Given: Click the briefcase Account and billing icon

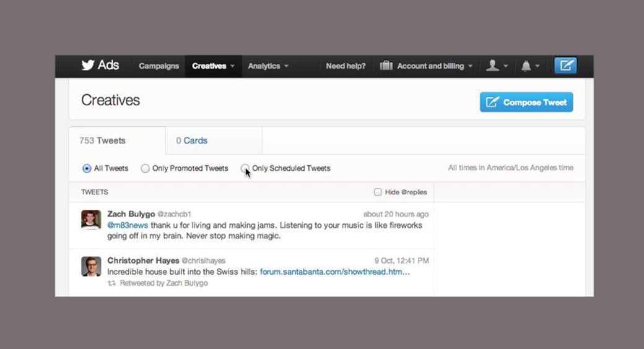Looking at the screenshot, I should tap(386, 66).
